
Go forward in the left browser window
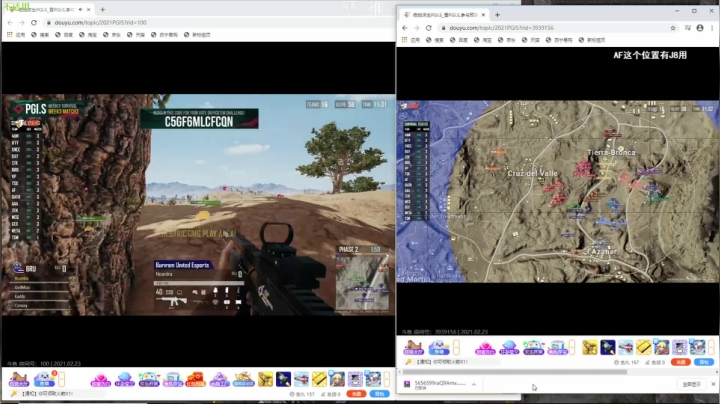pyautogui.click(x=22, y=22)
